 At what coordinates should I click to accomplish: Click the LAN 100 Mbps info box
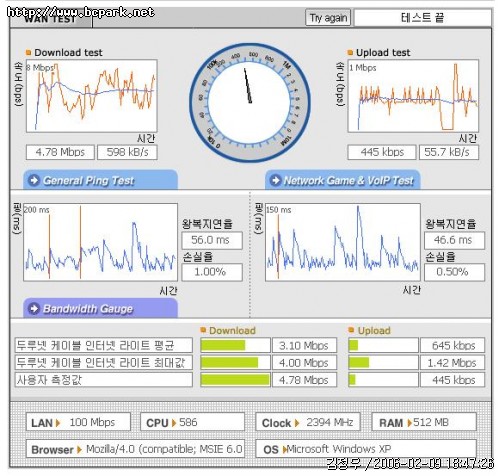[x=78, y=422]
